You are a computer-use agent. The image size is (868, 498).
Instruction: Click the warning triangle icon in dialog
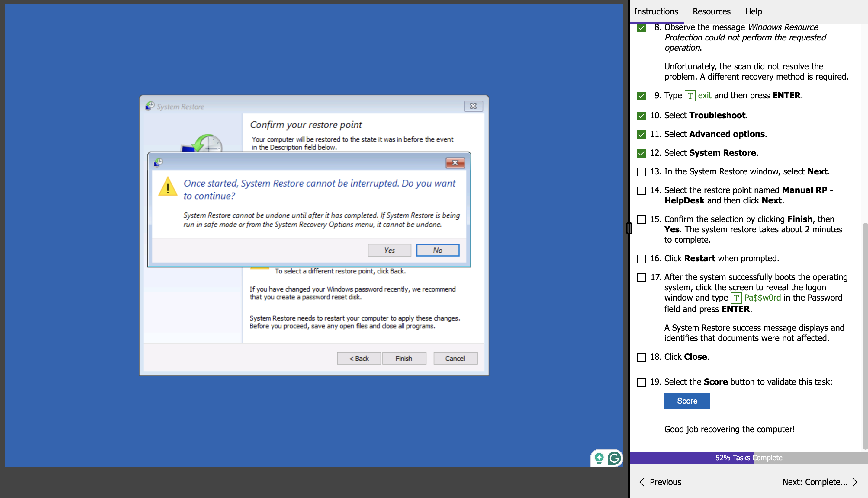tap(168, 187)
